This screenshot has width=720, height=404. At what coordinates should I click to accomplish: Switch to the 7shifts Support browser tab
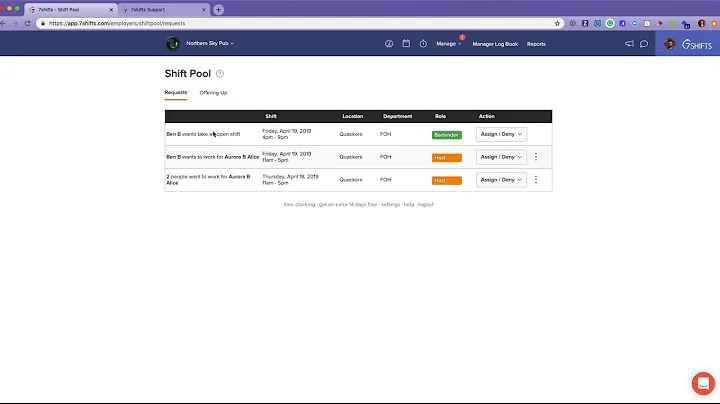tap(164, 10)
